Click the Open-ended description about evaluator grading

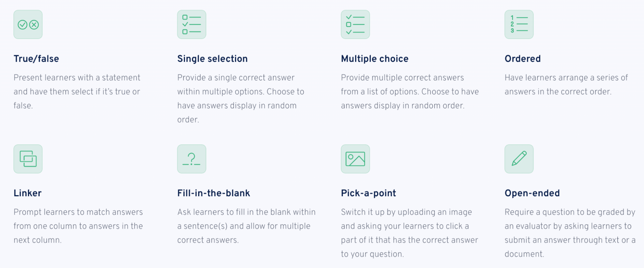[570, 233]
